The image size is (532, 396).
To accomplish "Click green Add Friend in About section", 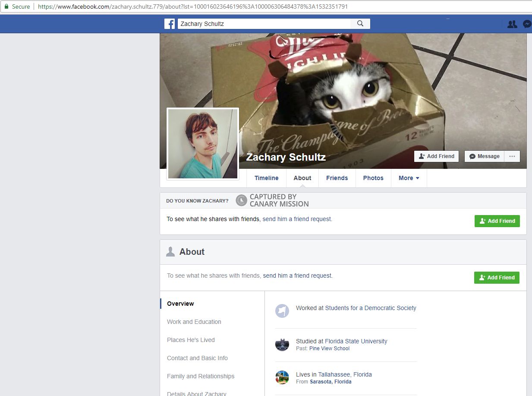I will (x=497, y=278).
